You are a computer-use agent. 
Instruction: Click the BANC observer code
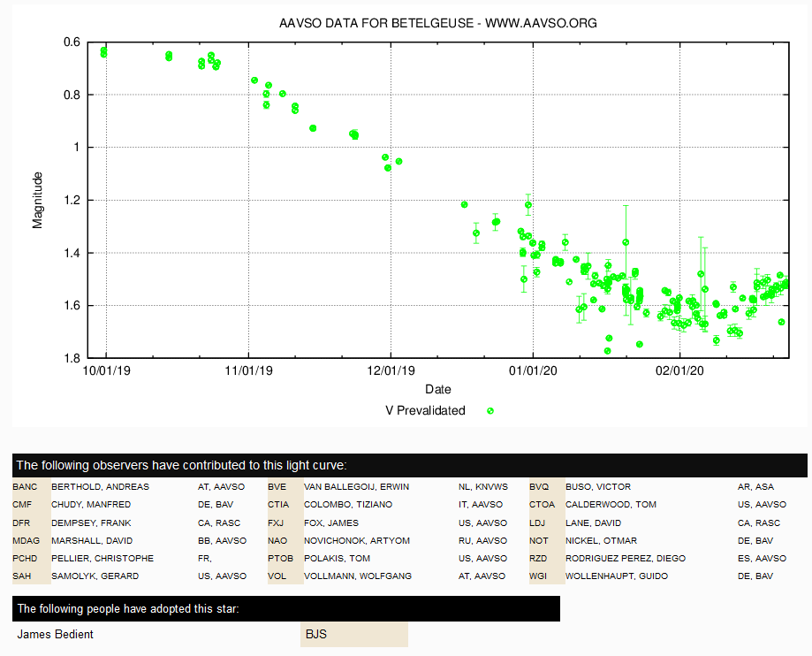[25, 486]
